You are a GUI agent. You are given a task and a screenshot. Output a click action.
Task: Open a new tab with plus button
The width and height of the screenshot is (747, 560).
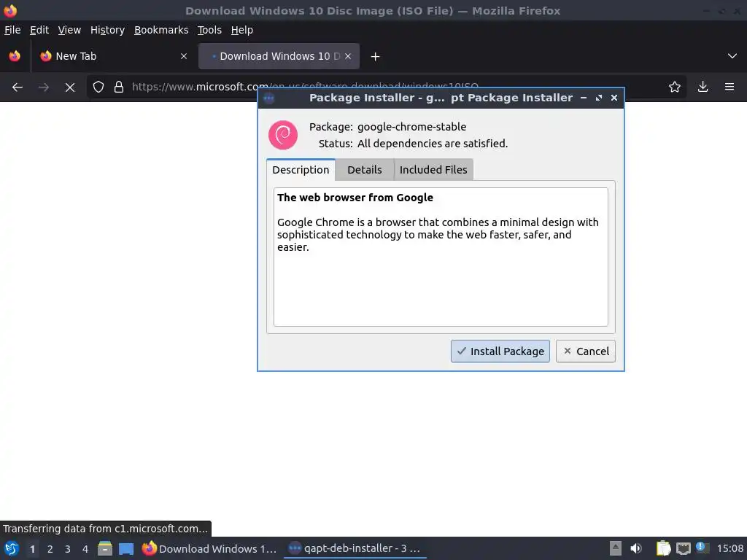[375, 57]
